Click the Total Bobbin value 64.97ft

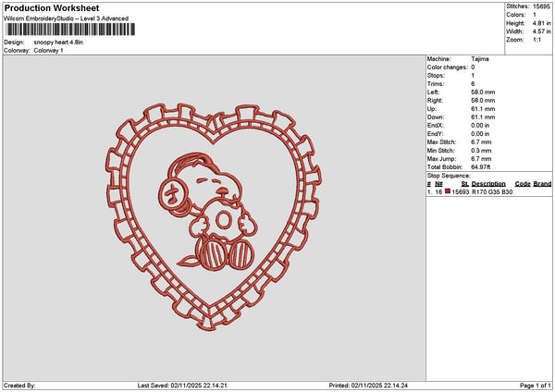point(481,167)
